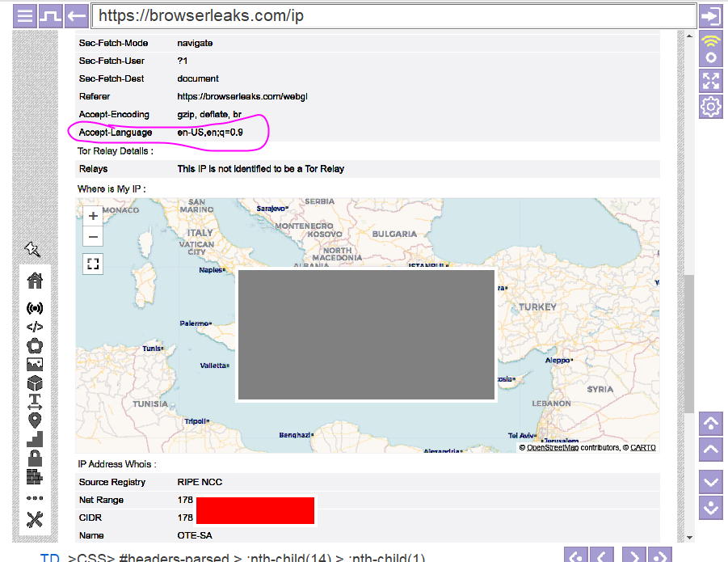Viewport: 728px width, 562px height.
Task: Toggle full-screen view on the map
Action: click(93, 264)
